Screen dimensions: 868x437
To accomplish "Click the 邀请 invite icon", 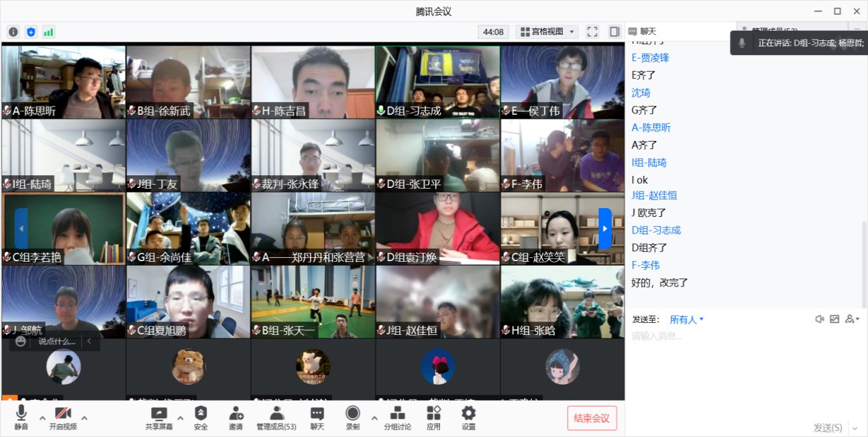I will (236, 418).
